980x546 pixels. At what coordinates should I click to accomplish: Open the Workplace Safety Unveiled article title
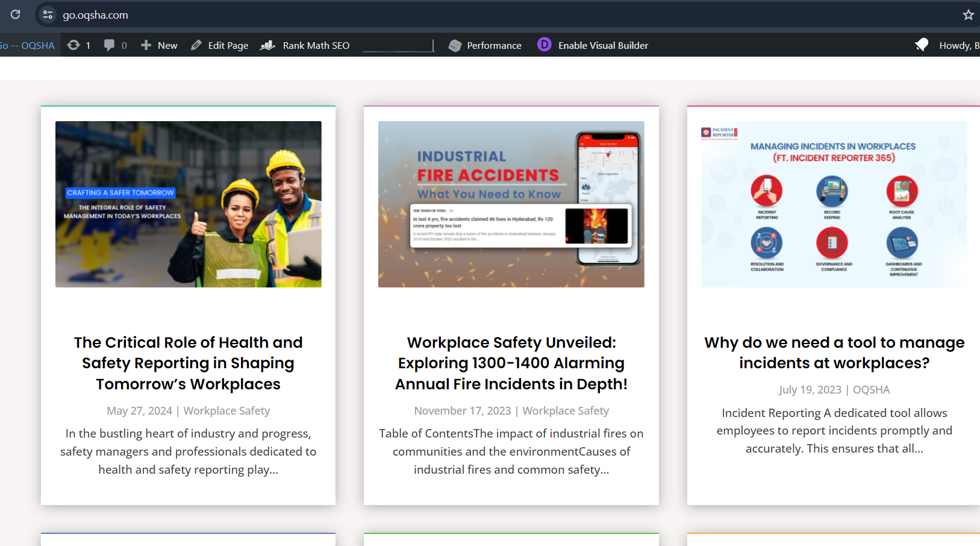coord(511,363)
